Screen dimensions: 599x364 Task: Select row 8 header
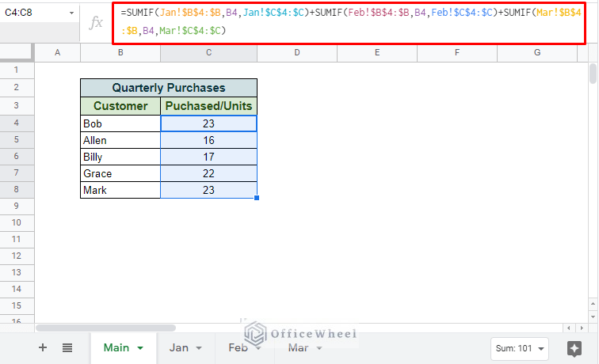click(x=17, y=189)
